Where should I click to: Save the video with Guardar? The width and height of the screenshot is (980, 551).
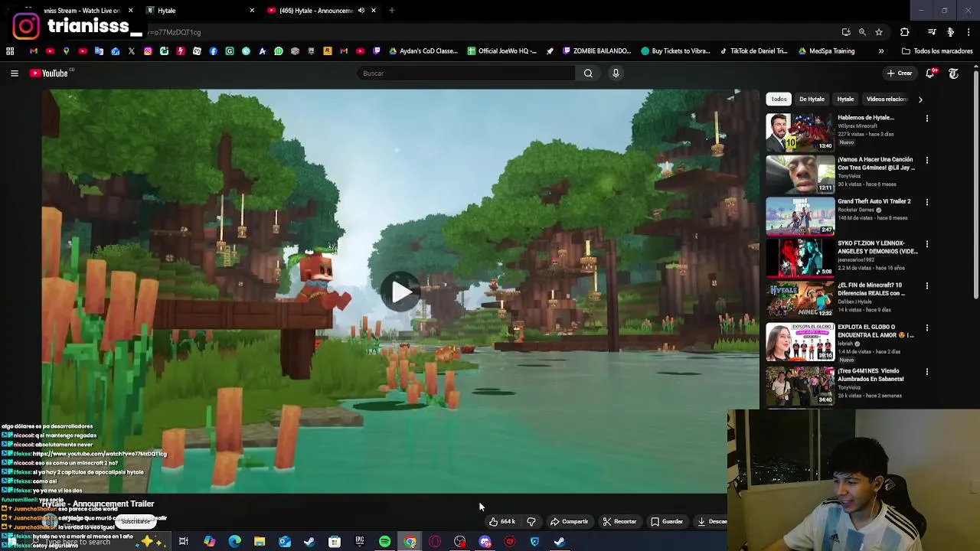click(666, 522)
